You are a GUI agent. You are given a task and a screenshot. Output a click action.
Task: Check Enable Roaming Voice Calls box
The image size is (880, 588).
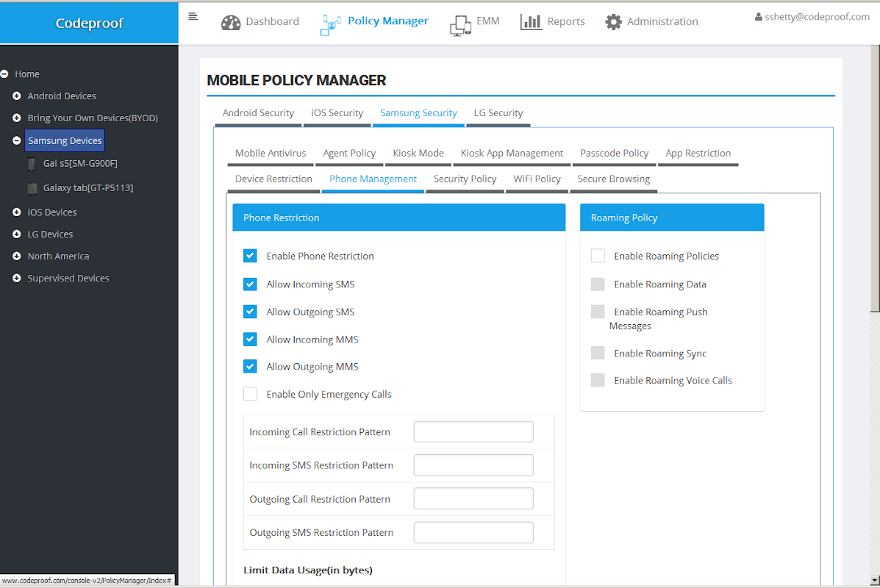[x=598, y=380]
